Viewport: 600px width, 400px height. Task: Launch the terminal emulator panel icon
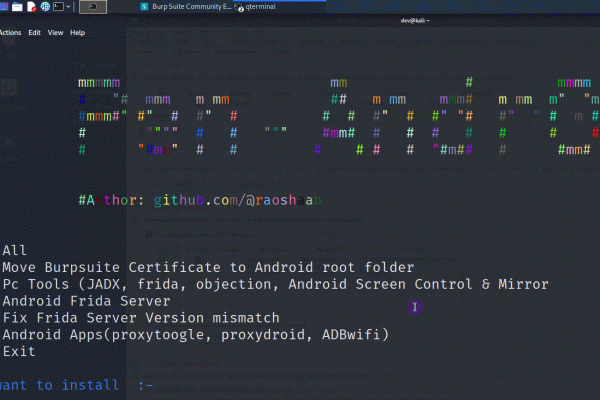[x=59, y=7]
